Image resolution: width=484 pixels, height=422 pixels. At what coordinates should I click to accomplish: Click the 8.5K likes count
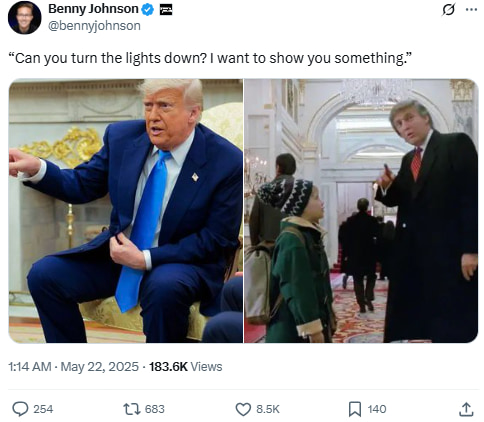[268, 409]
